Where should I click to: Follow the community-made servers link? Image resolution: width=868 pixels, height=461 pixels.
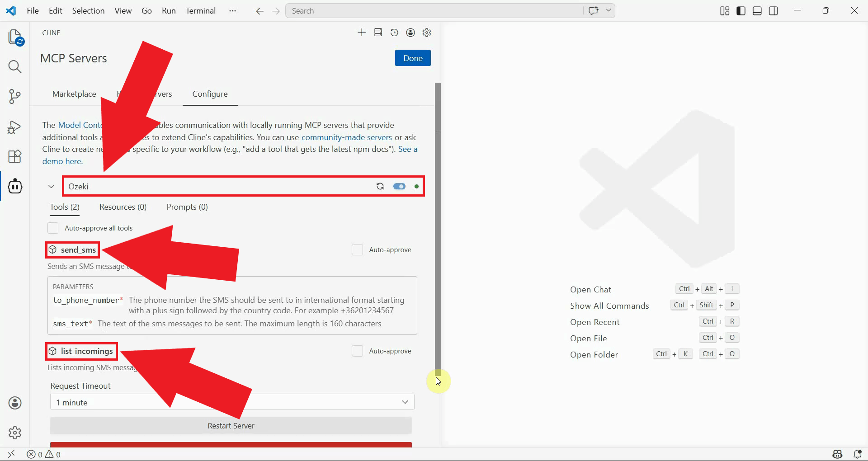coord(347,137)
